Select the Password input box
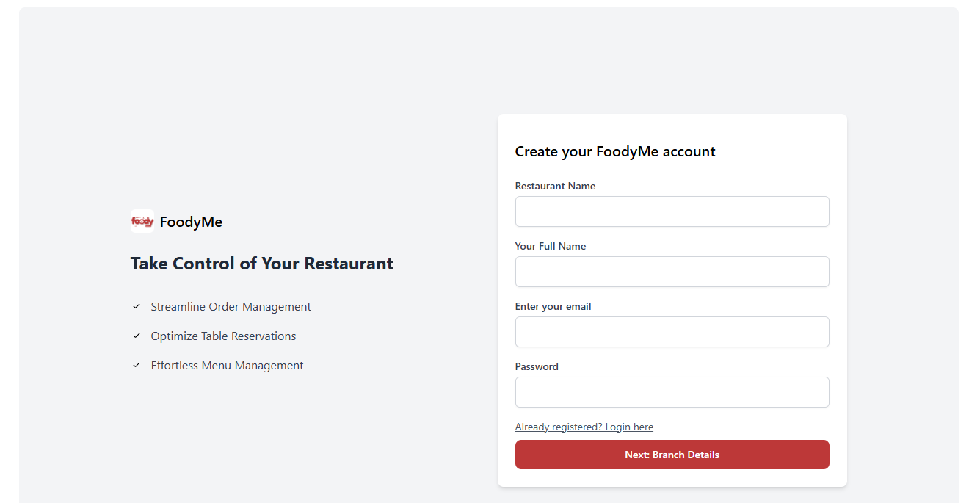The image size is (980, 503). (x=672, y=392)
